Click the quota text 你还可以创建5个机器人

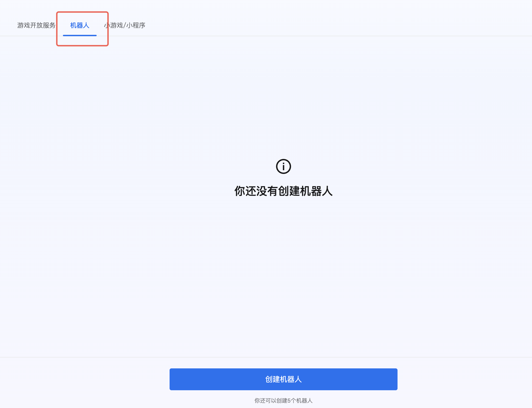pyautogui.click(x=283, y=400)
